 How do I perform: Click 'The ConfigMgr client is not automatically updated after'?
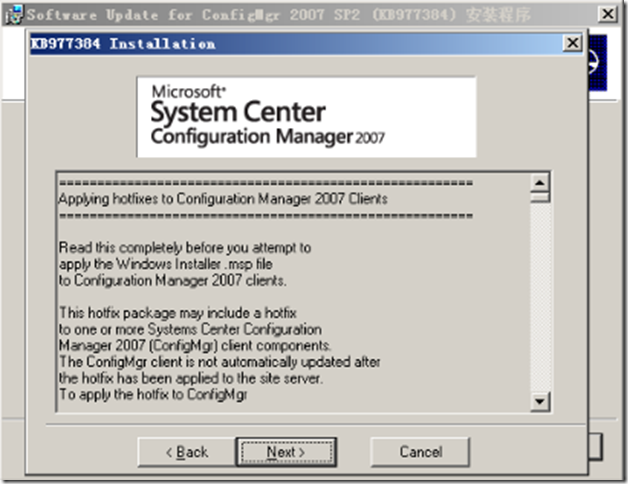coord(219,362)
